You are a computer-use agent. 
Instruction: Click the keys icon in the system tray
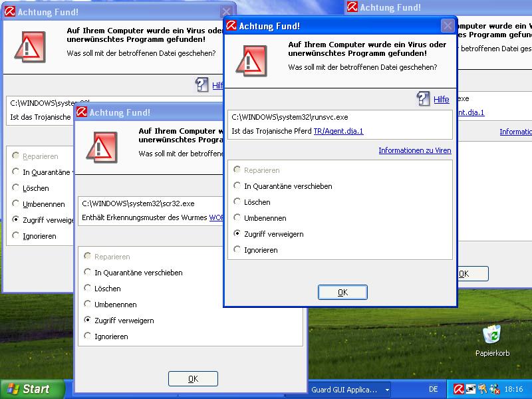pyautogui.click(x=483, y=389)
